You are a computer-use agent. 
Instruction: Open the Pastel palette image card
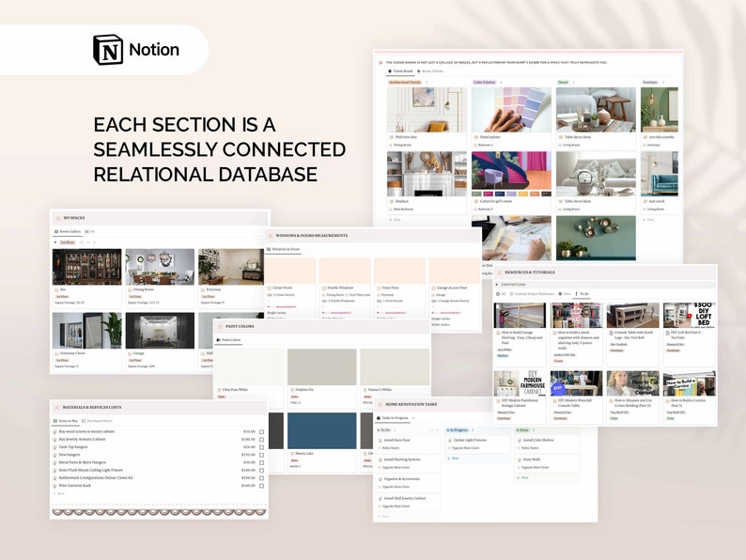pyautogui.click(x=511, y=110)
